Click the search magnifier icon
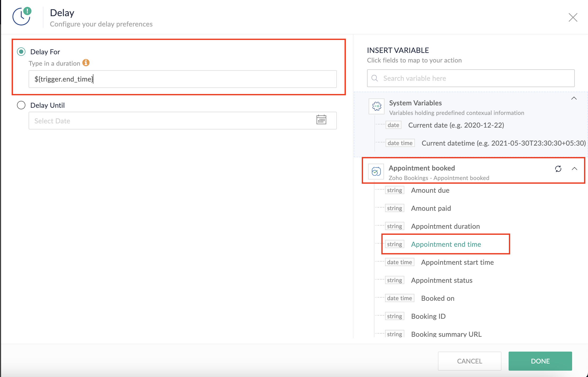This screenshot has height=377, width=588. tap(374, 78)
